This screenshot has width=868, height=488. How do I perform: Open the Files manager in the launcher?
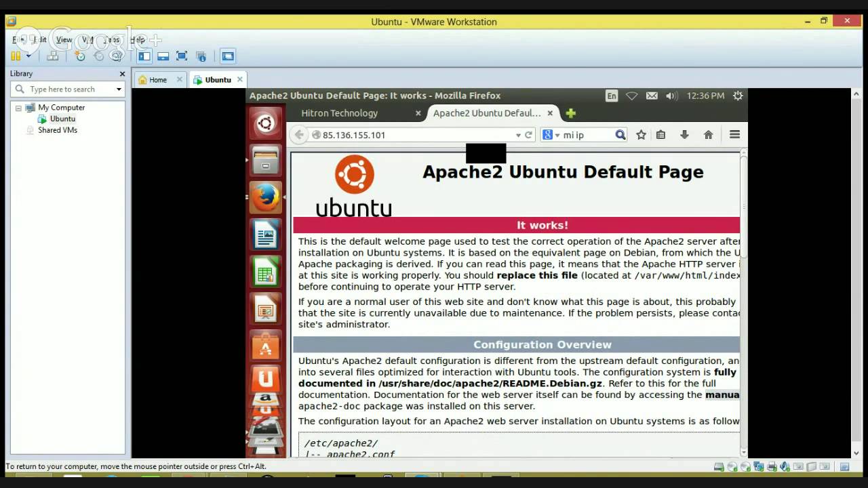pos(265,160)
